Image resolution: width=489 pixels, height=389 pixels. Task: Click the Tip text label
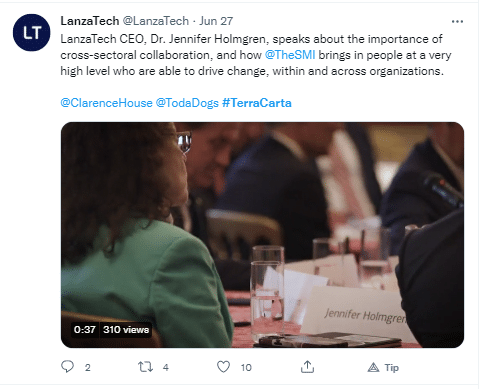click(392, 368)
